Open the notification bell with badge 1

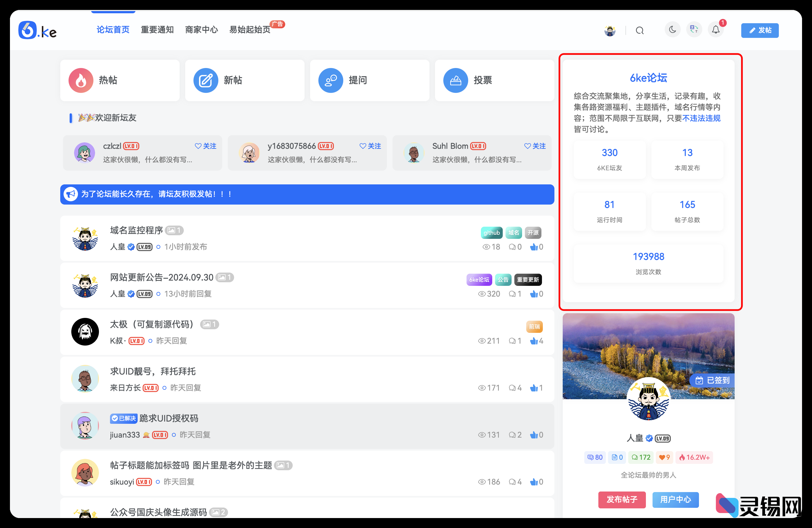[716, 30]
